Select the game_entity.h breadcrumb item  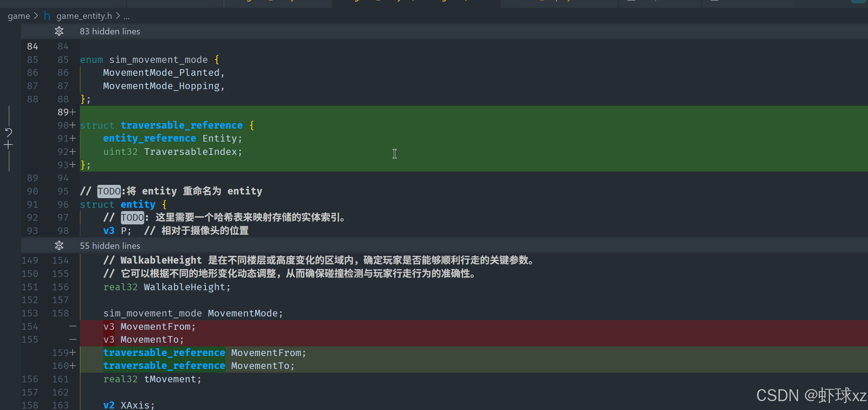click(84, 16)
